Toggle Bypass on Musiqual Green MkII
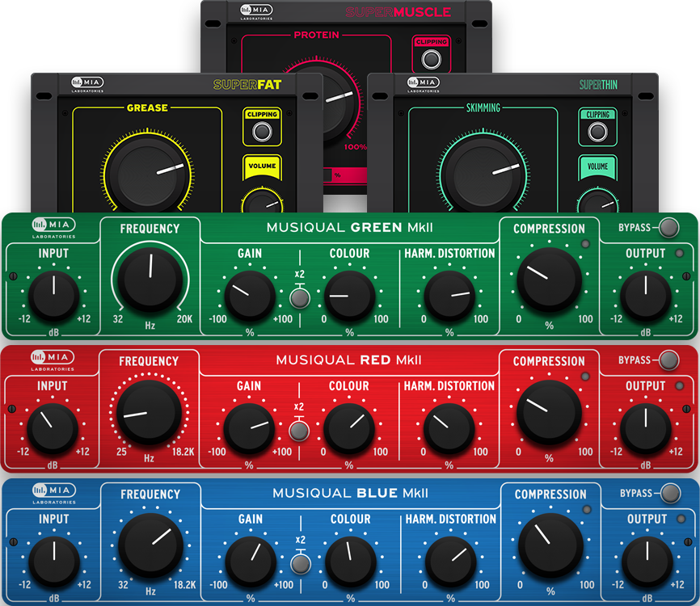Image resolution: width=700 pixels, height=606 pixels. point(668,225)
